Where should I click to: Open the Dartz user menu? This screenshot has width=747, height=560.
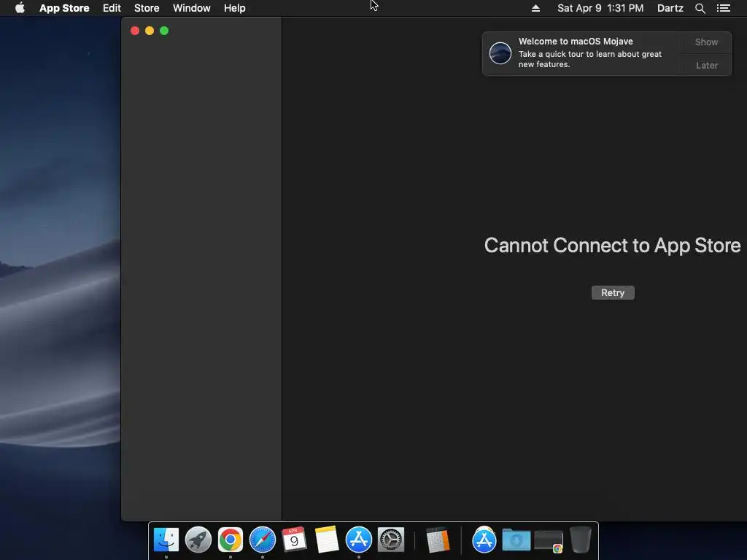[x=670, y=8]
